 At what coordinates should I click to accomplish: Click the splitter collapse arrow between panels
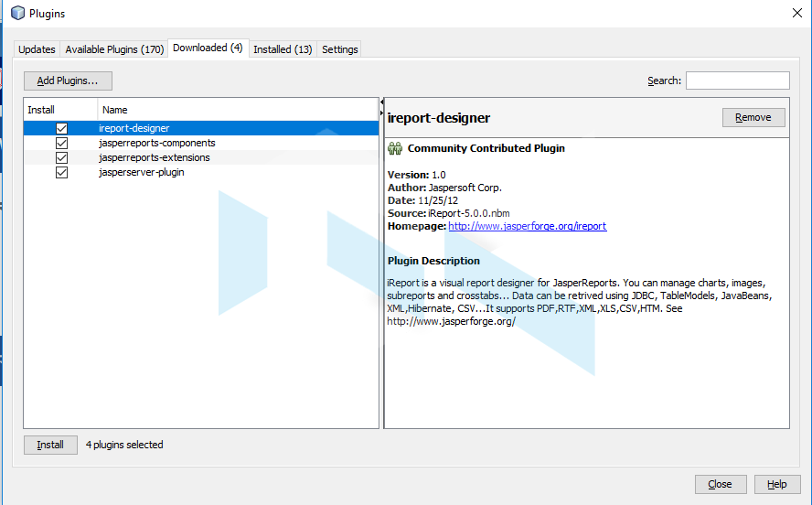(381, 113)
